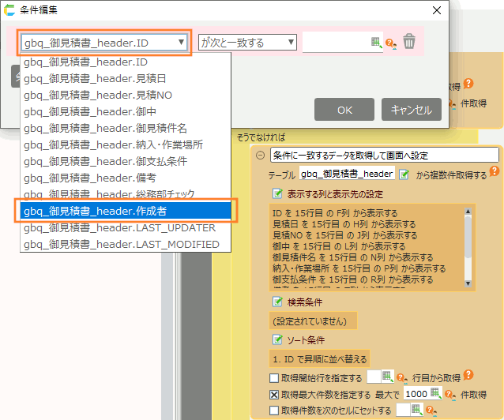Click the orange help icon next to から複数件取得する
Screen dimensions: 504x420
pos(495,171)
